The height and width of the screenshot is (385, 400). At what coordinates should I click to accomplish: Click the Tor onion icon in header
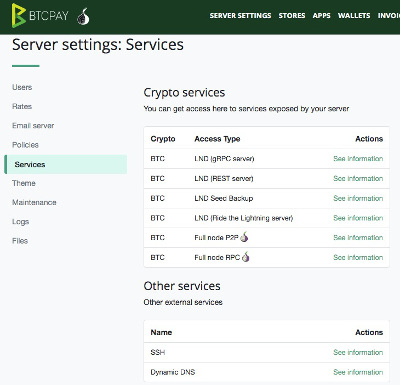[83, 16]
